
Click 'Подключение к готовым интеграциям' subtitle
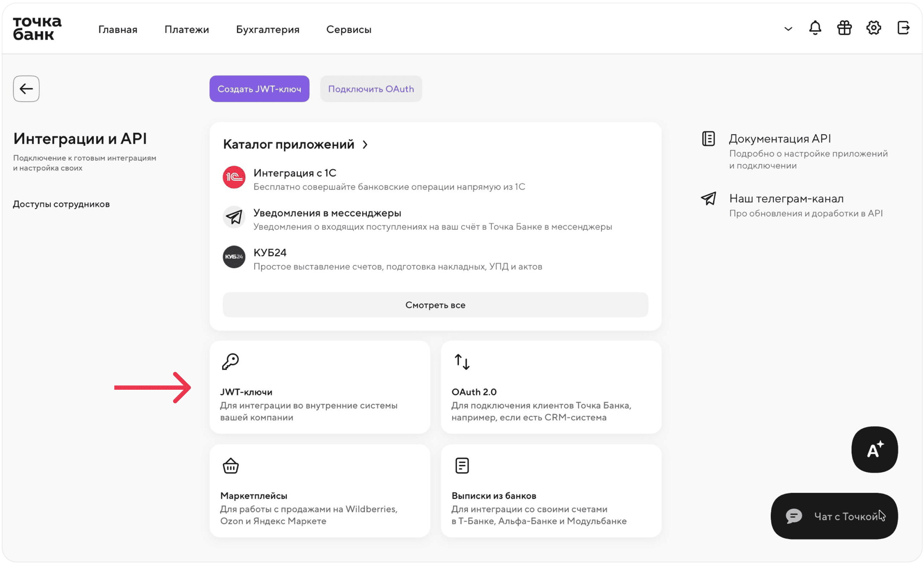(84, 158)
